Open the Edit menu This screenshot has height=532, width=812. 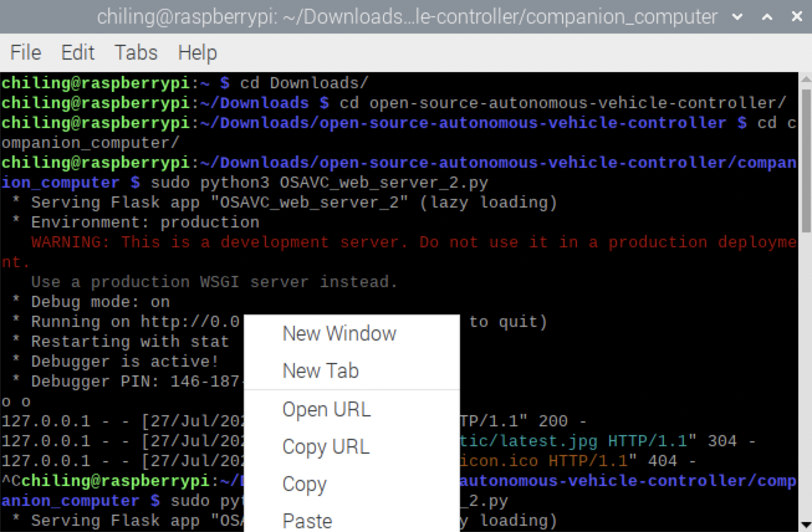[78, 53]
